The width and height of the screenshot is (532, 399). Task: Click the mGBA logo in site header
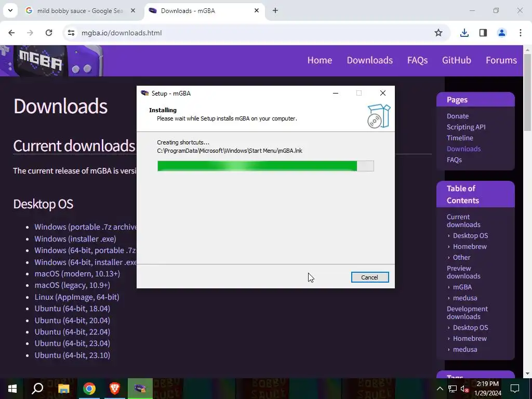(51, 61)
